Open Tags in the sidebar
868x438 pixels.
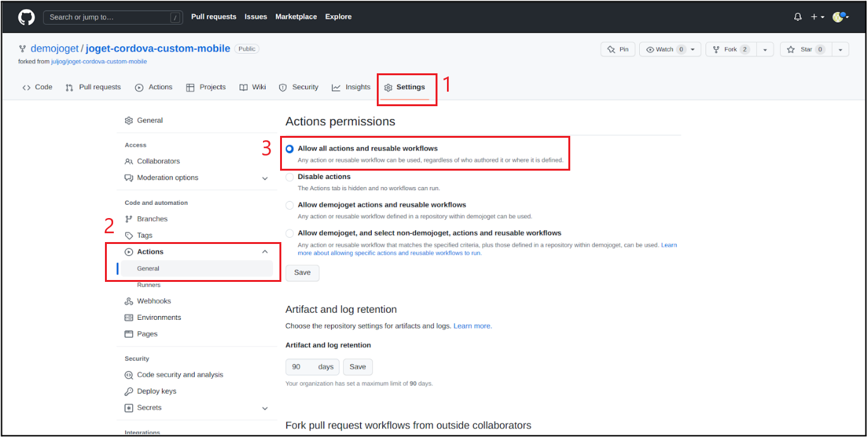point(139,235)
